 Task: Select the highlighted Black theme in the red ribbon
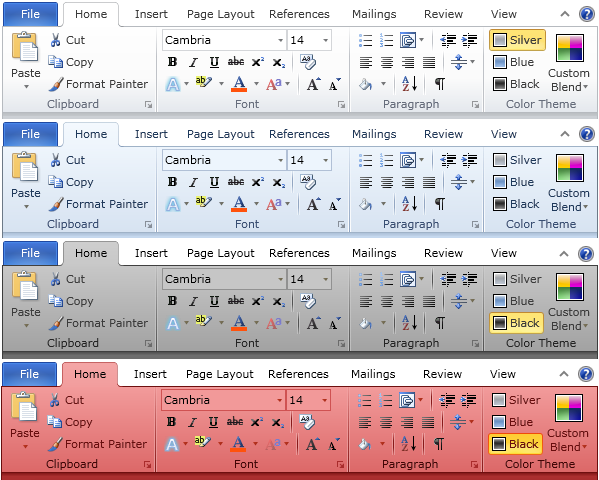pyautogui.click(x=516, y=444)
